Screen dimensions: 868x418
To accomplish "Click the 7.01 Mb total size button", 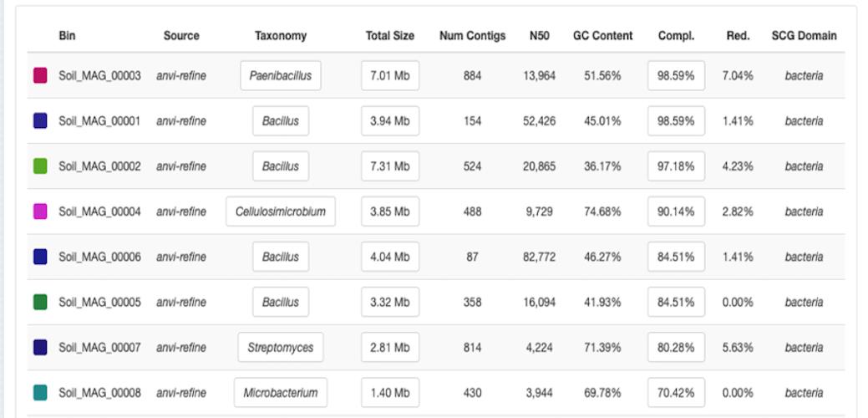I will point(390,75).
